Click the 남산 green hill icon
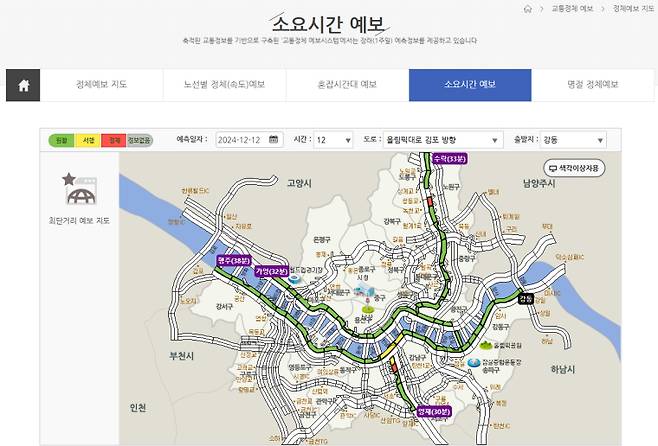The height and width of the screenshot is (446, 658). pyautogui.click(x=367, y=310)
